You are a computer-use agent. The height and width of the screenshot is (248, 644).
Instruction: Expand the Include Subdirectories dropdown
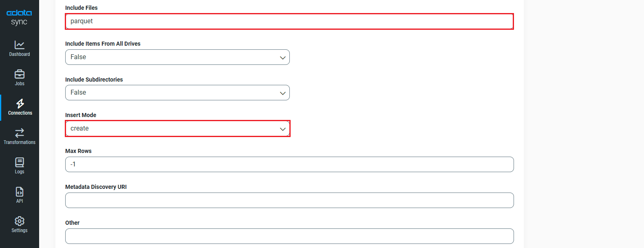point(177,93)
